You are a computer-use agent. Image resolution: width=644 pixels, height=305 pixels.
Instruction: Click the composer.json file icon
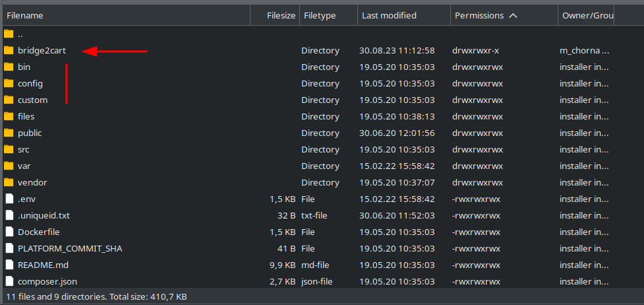9,281
